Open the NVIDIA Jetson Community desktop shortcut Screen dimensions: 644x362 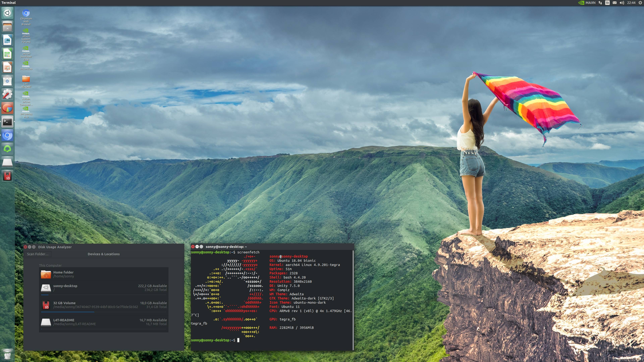click(x=26, y=99)
